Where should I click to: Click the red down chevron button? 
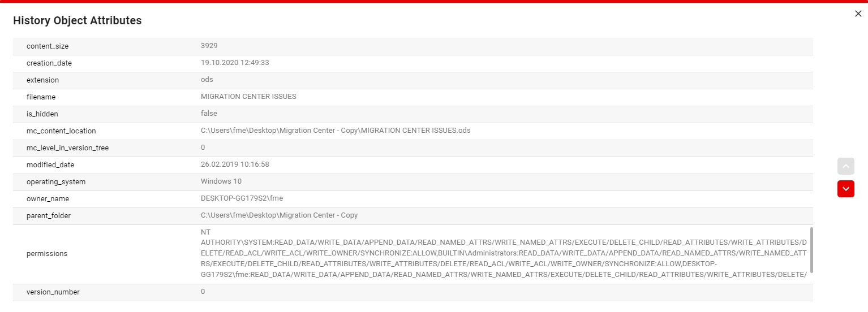(845, 189)
